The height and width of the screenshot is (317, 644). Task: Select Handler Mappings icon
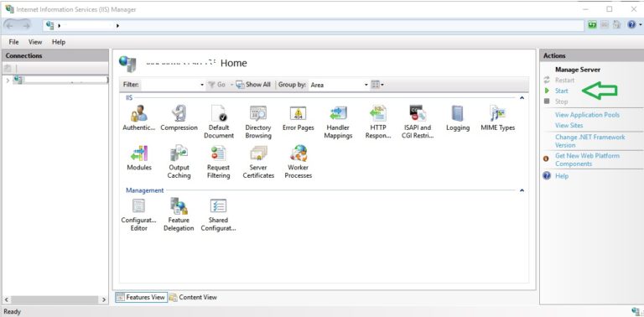338,122
